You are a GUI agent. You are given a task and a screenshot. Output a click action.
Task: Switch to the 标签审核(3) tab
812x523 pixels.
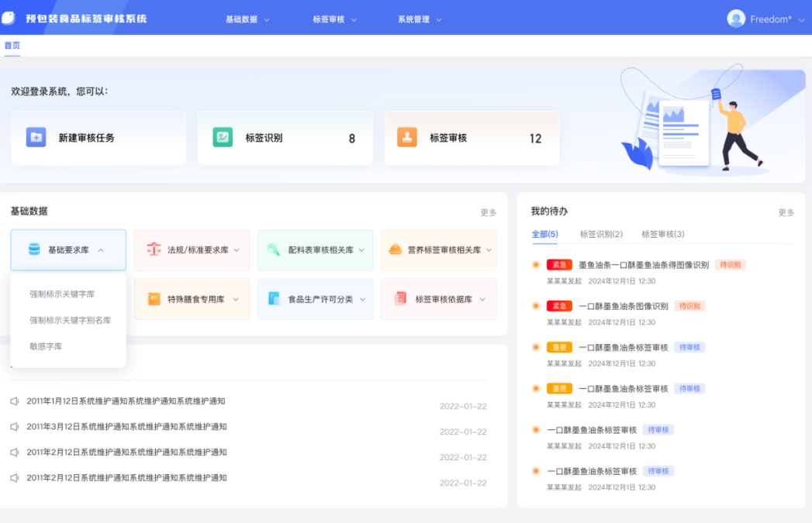662,234
